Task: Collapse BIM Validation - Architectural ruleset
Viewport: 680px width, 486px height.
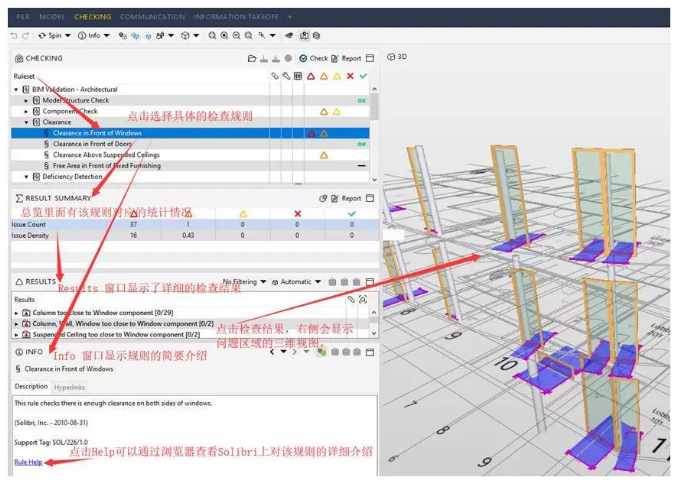Action: 16,90
